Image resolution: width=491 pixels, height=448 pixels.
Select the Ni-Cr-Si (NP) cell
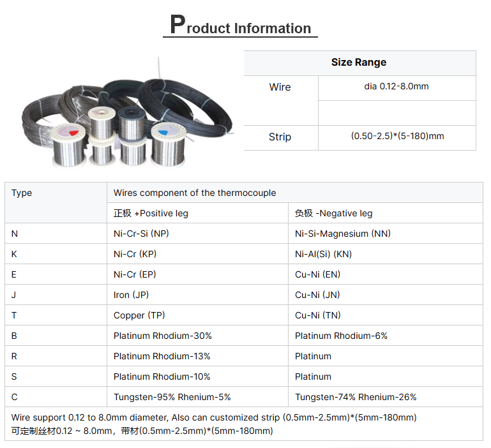(x=141, y=234)
